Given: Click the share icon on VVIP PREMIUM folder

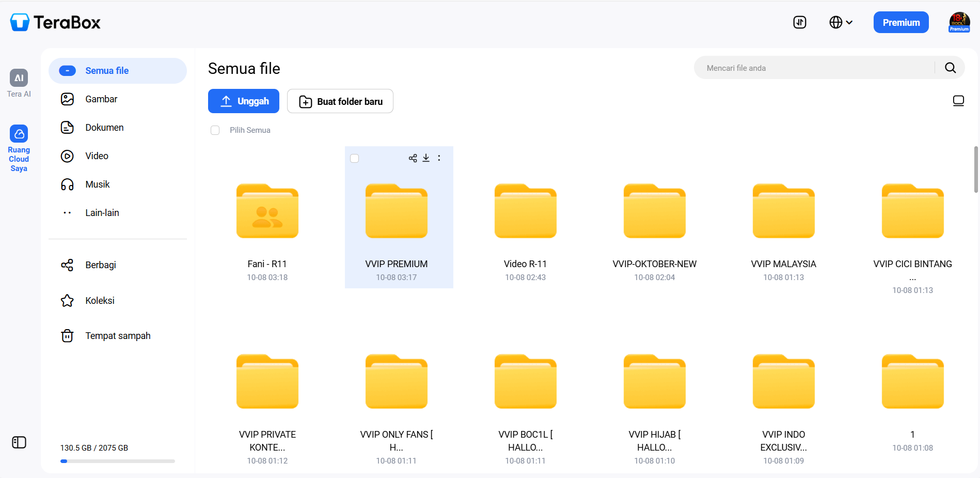Looking at the screenshot, I should 413,158.
